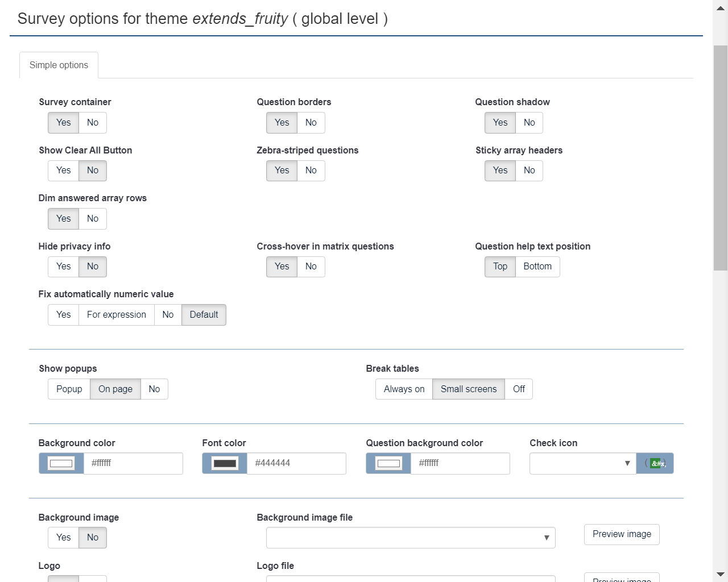Image resolution: width=728 pixels, height=582 pixels.
Task: Turn off Zebra-striped questions
Action: click(x=311, y=171)
